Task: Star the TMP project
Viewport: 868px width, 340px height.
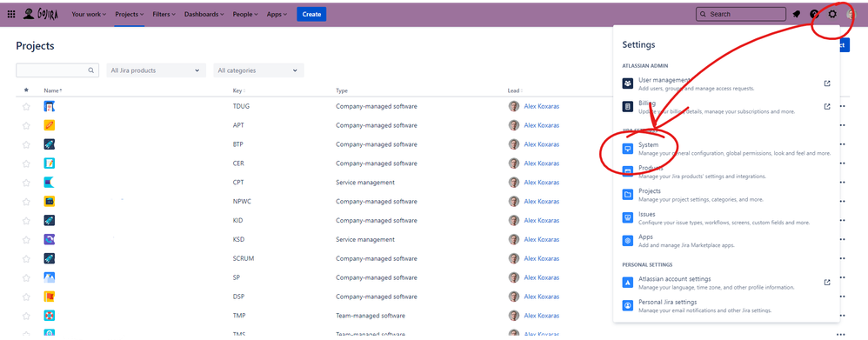Action: click(26, 317)
